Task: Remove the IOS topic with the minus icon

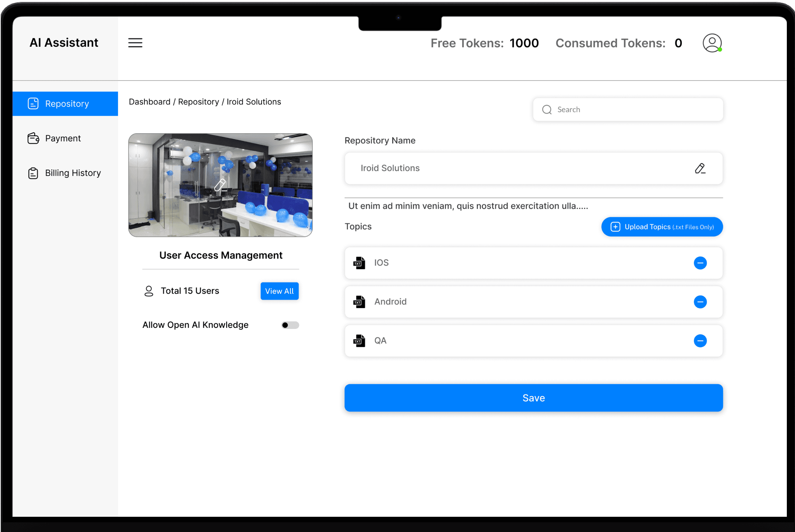Action: coord(700,263)
